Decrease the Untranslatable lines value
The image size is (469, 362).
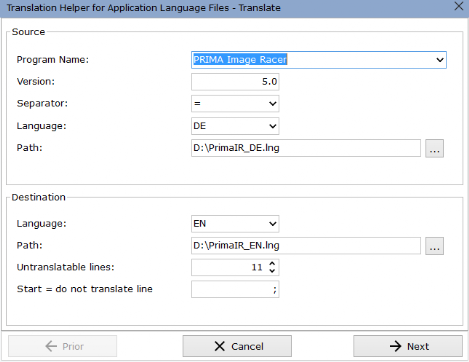(x=272, y=271)
